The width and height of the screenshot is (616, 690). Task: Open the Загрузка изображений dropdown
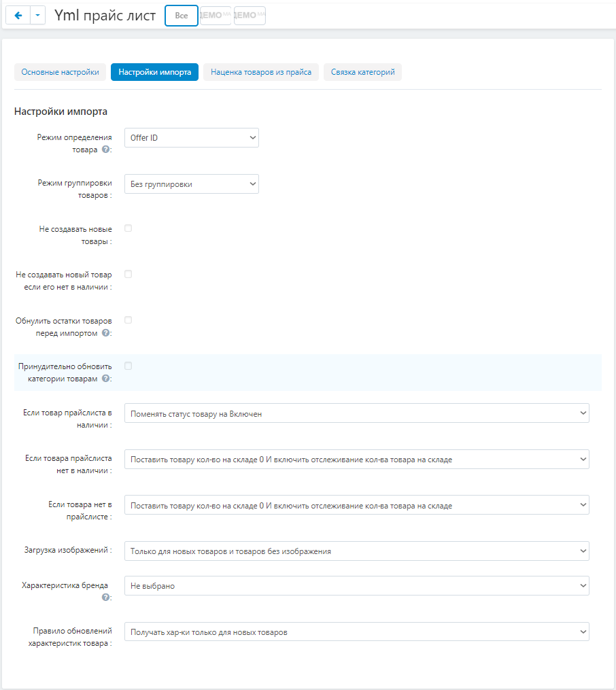356,551
